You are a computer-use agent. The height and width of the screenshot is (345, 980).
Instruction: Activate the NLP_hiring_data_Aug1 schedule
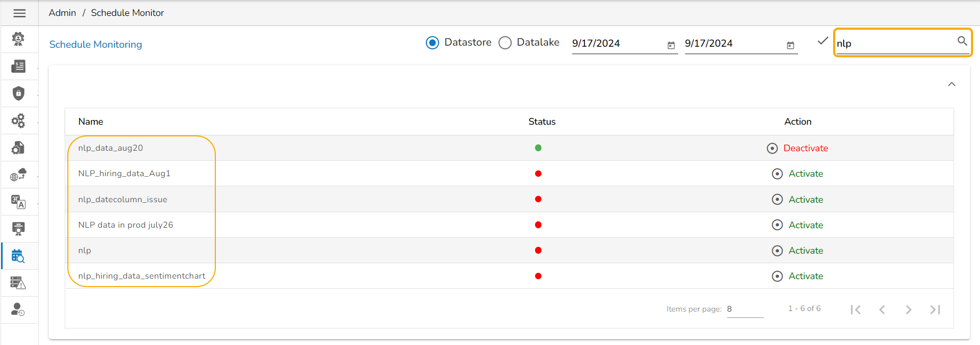click(x=805, y=174)
